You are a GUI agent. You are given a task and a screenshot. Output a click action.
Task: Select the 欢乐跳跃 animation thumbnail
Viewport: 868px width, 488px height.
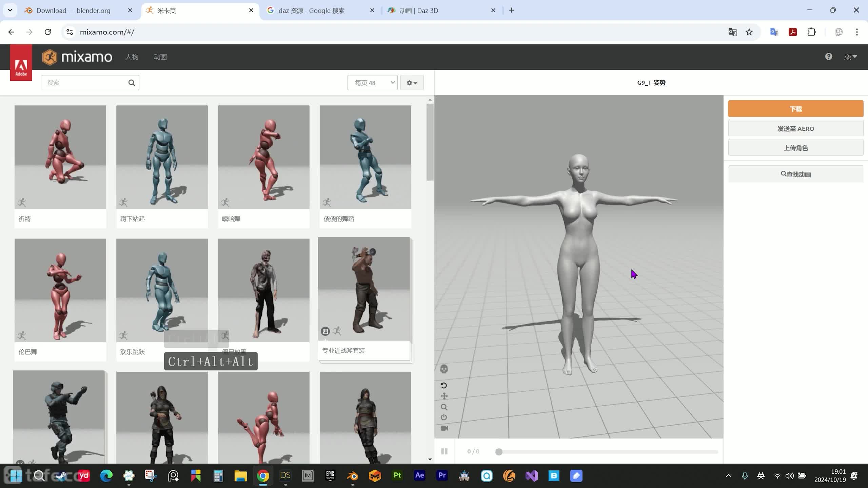point(162,290)
